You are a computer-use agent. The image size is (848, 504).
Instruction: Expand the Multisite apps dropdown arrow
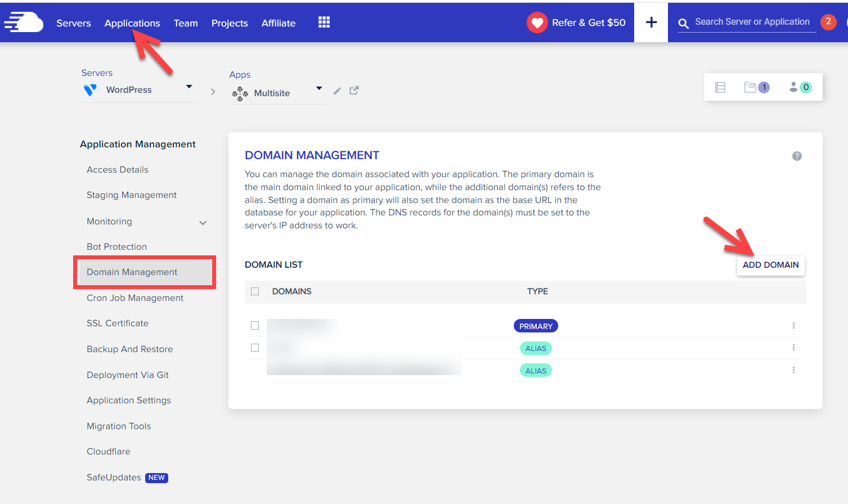point(319,88)
